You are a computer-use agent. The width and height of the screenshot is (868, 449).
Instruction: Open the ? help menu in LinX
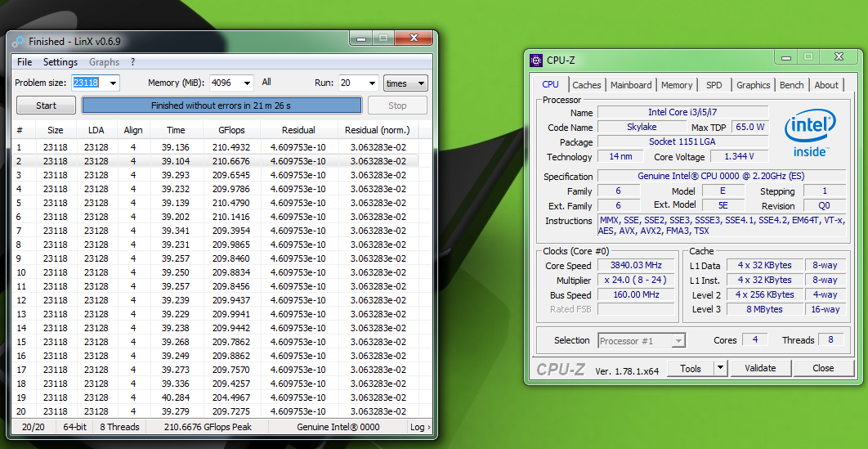tap(133, 62)
